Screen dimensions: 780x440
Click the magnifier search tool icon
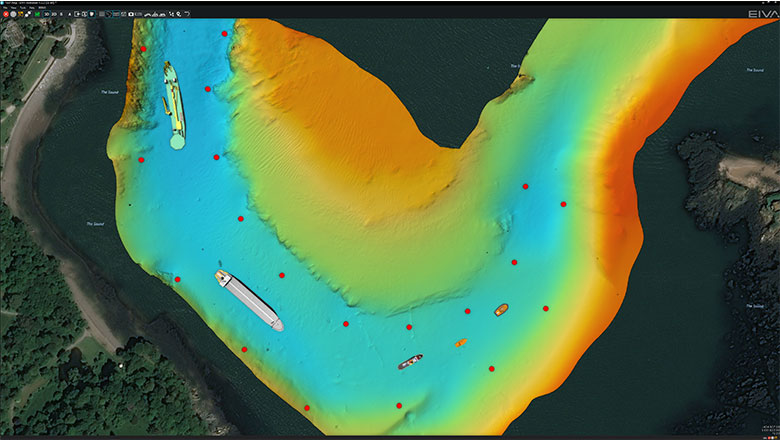178,14
